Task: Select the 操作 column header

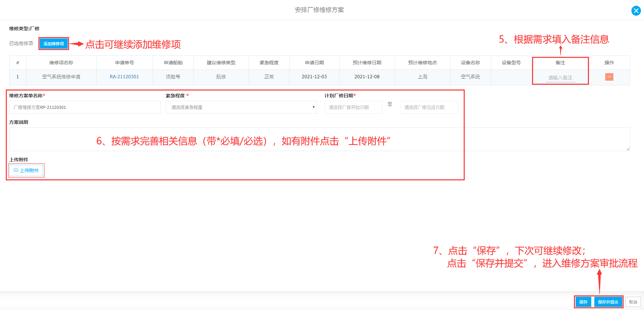Action: coord(609,63)
